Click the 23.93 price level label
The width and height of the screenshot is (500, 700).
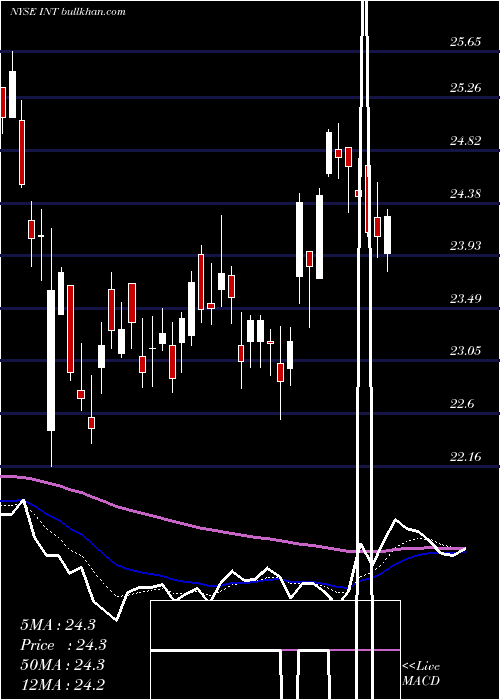[x=466, y=246]
